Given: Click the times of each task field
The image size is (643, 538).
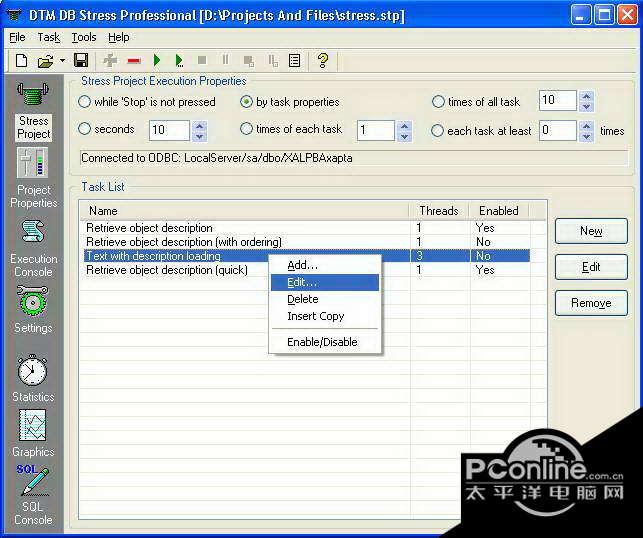Looking at the screenshot, I should (x=376, y=130).
